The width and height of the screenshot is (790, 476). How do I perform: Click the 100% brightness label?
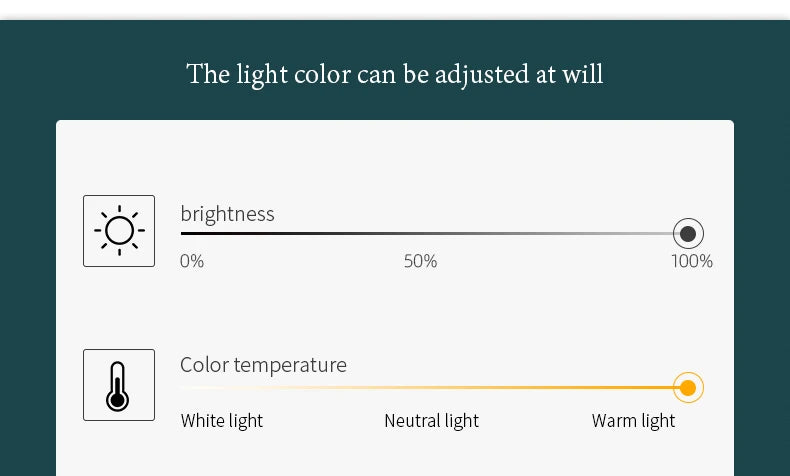[692, 261]
